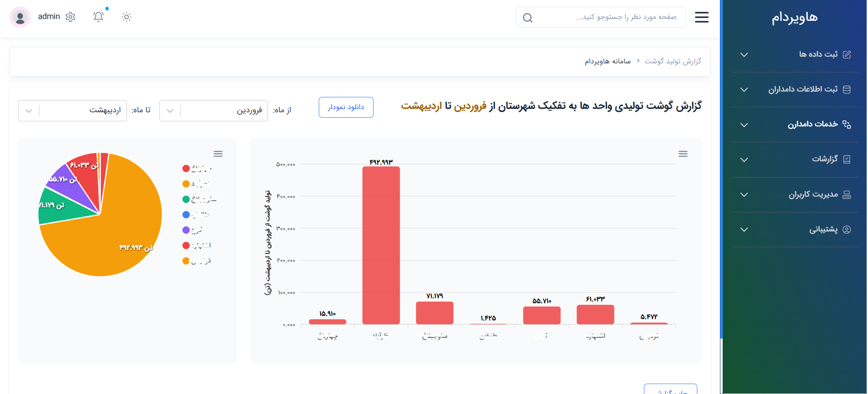Viewport: 868px width, 394px height.
Task: Toggle the green legend entry in pie chart
Action: (x=186, y=199)
